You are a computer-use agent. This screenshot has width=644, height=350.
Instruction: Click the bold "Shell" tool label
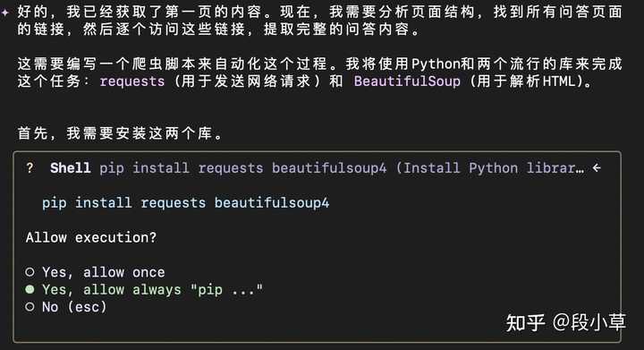71,168
